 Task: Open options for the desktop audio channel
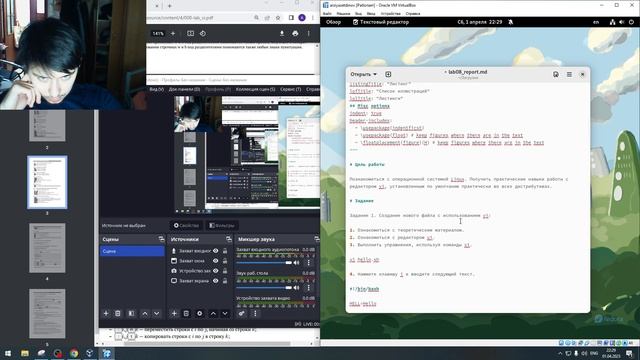coord(309,287)
